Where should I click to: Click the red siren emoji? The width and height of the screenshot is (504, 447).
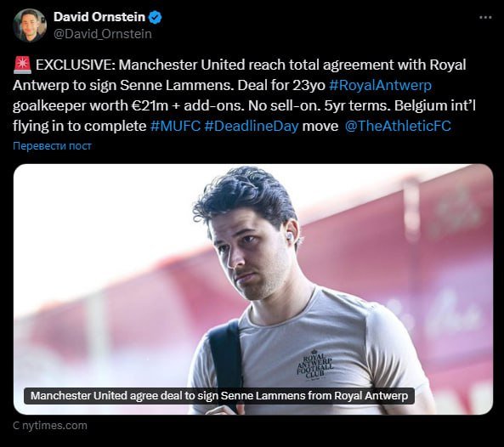[x=22, y=65]
